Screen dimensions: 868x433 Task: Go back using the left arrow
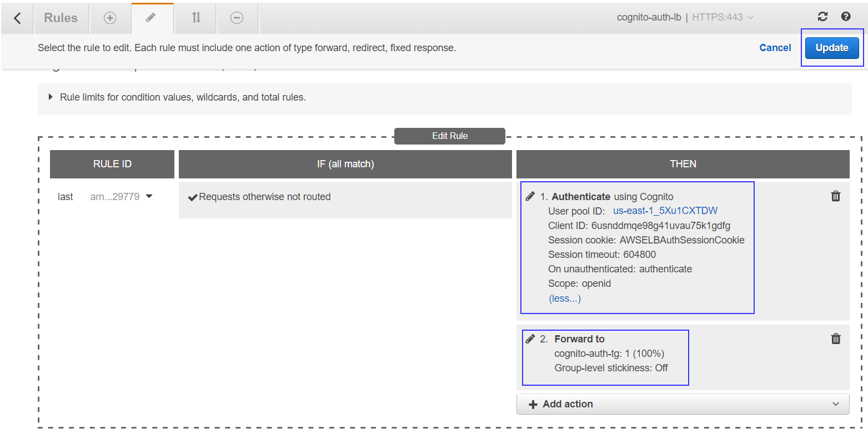pos(17,18)
